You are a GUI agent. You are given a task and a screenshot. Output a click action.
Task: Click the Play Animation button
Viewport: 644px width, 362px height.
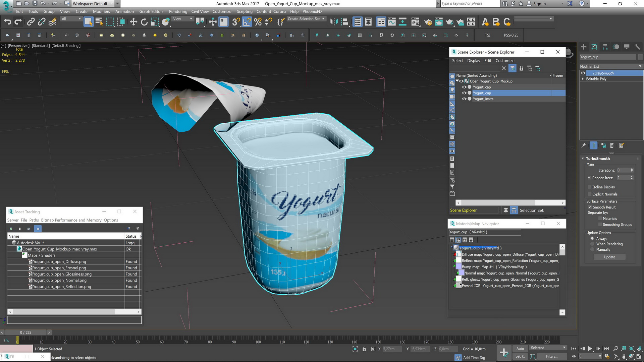590,349
